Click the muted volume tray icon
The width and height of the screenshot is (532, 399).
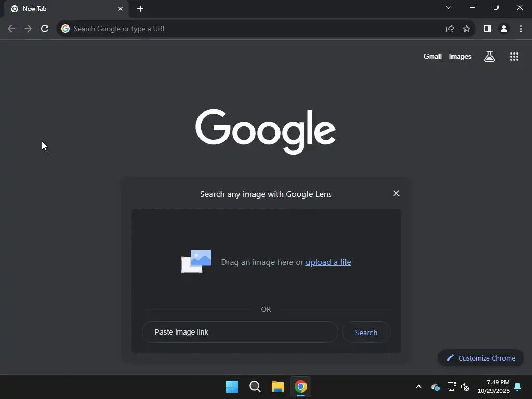(465, 387)
